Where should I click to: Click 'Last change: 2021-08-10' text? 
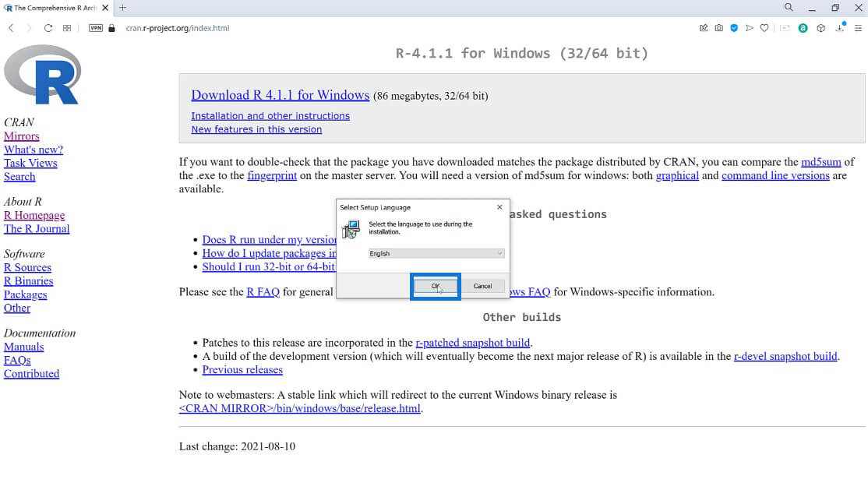237,446
